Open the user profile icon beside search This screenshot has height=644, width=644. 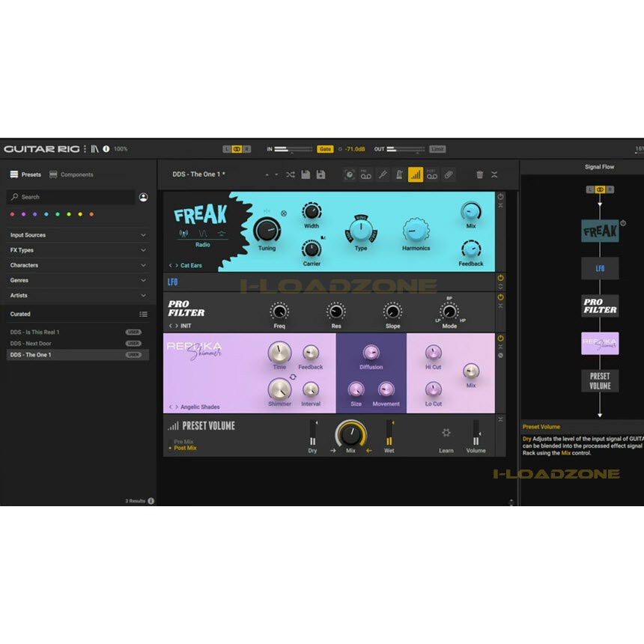click(x=143, y=198)
